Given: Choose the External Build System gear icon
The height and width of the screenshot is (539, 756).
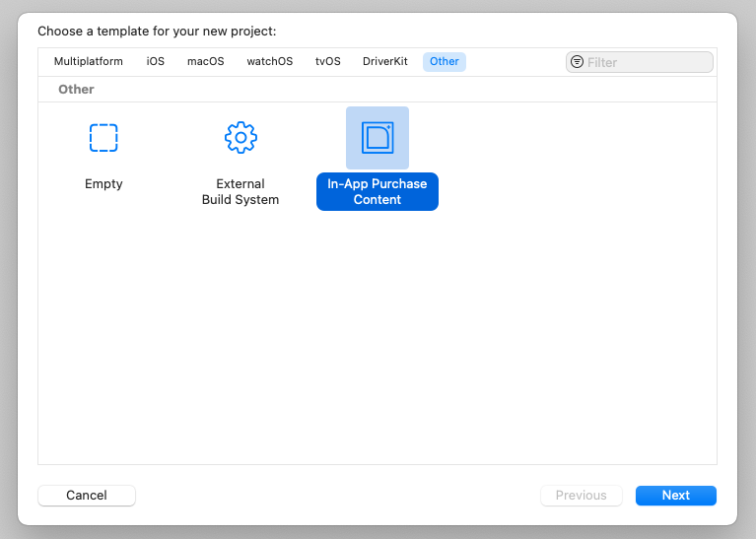Looking at the screenshot, I should pos(241,138).
